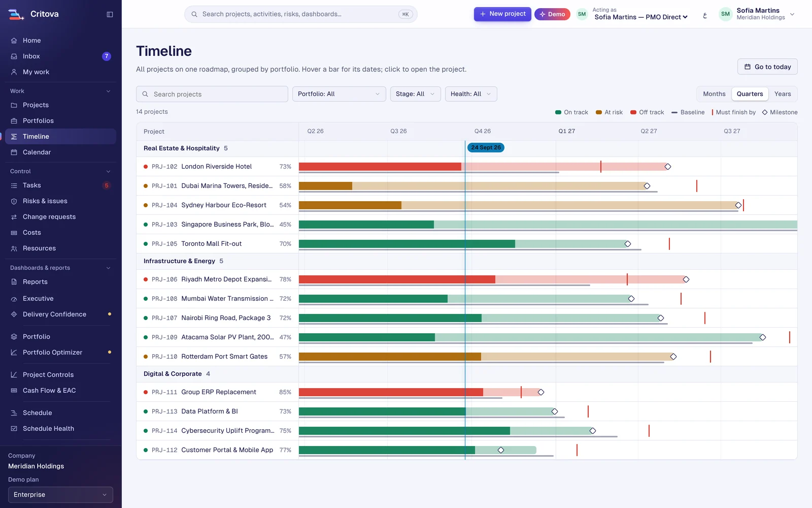Open Resources page
Viewport: 812px width, 508px height.
(x=60, y=248)
